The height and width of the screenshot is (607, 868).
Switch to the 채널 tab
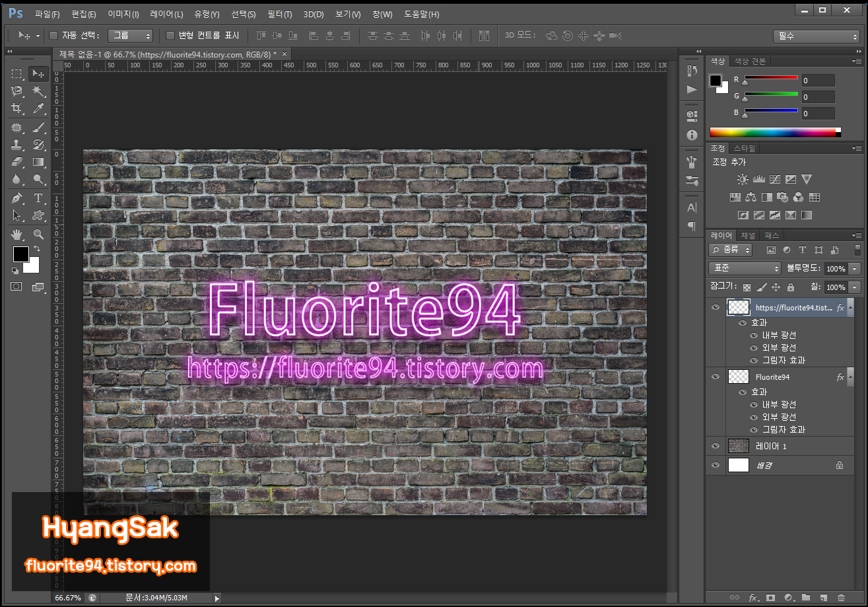[748, 235]
